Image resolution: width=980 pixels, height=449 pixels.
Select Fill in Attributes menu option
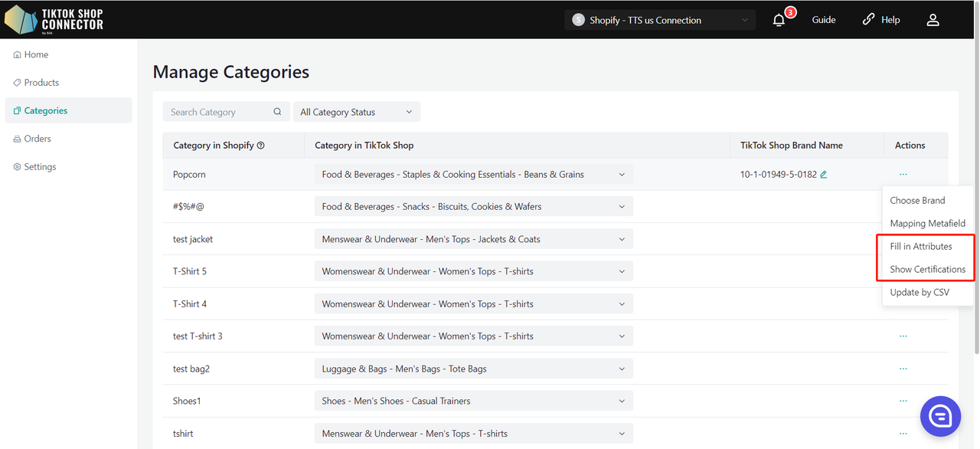[920, 247]
